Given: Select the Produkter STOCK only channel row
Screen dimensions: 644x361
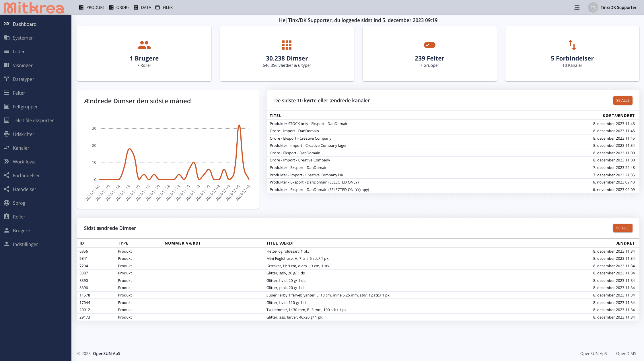Looking at the screenshot, I should tap(453, 124).
